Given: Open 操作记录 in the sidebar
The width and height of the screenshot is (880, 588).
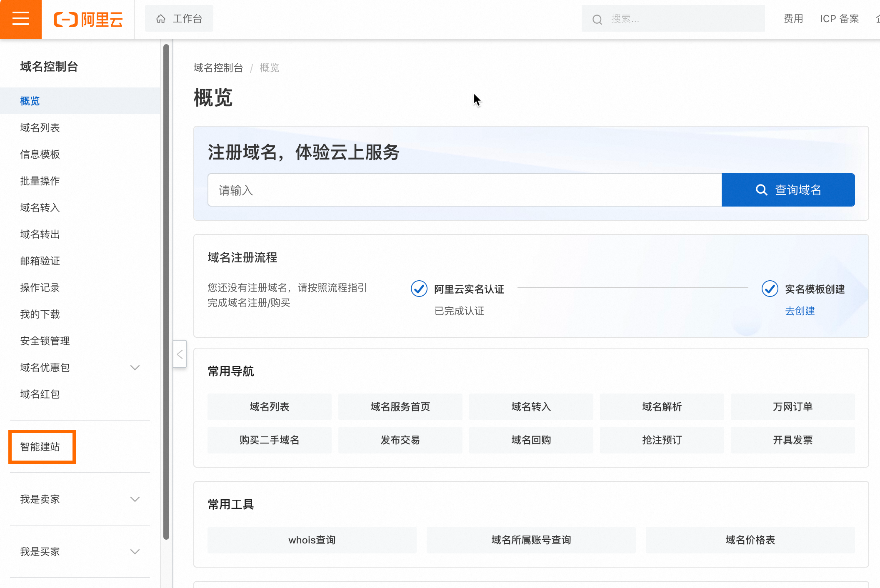Looking at the screenshot, I should [x=80, y=287].
